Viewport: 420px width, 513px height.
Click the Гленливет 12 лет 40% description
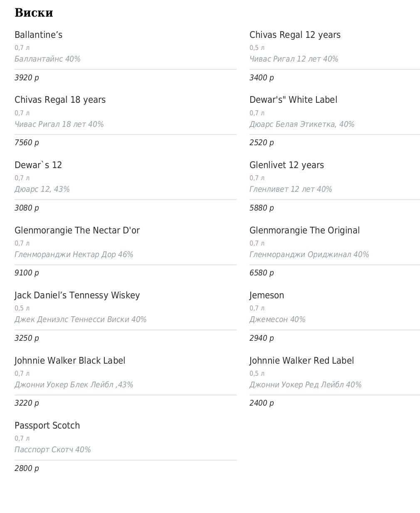click(291, 189)
